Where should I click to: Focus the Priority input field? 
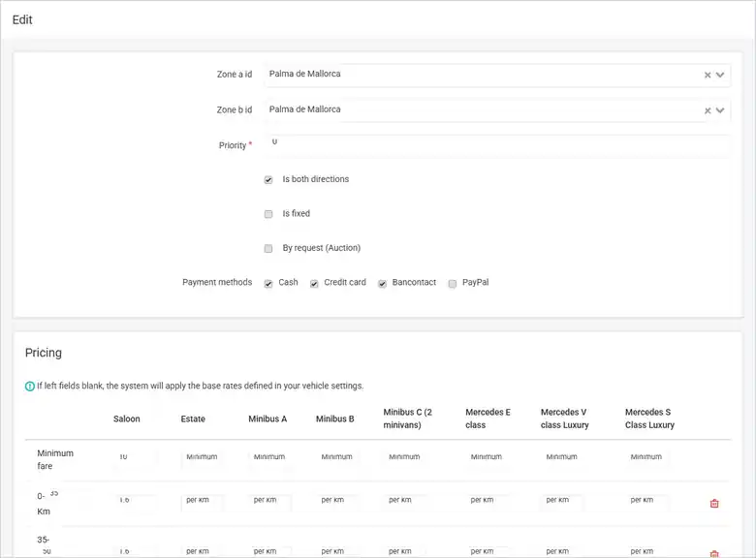tap(497, 145)
